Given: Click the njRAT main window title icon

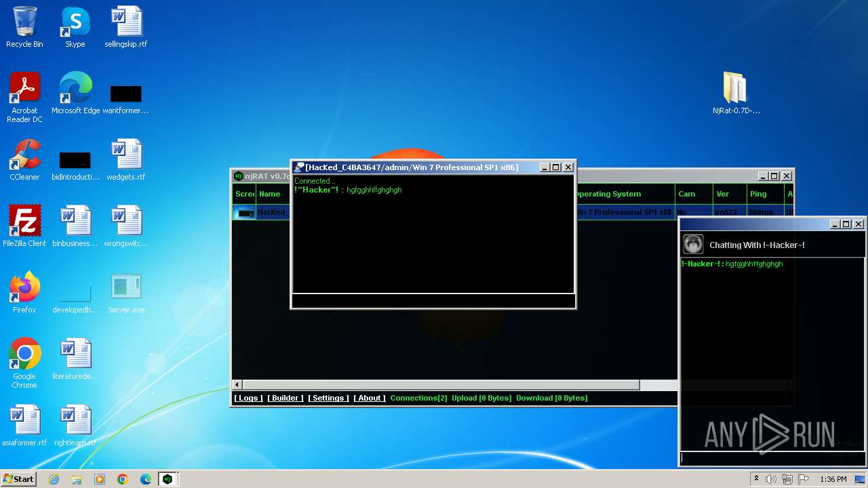Looking at the screenshot, I should click(238, 176).
